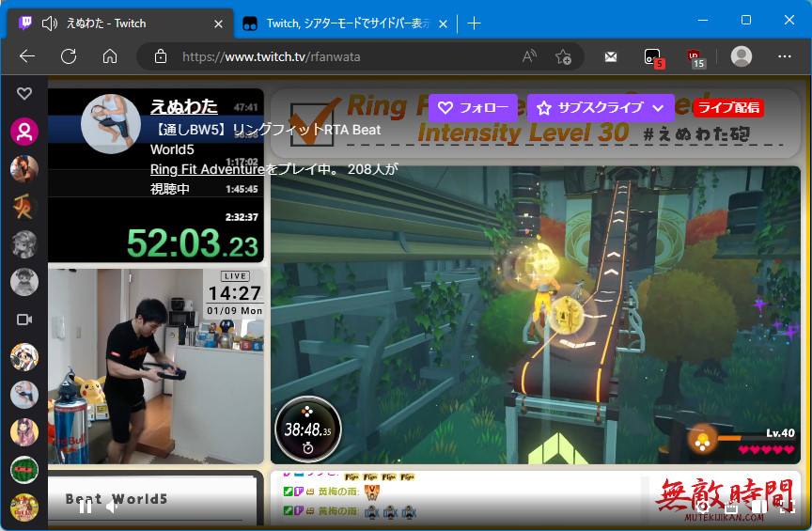Open sidebar channel with Ring Fit avatar
Screen dimensions: 812x531
[24, 395]
